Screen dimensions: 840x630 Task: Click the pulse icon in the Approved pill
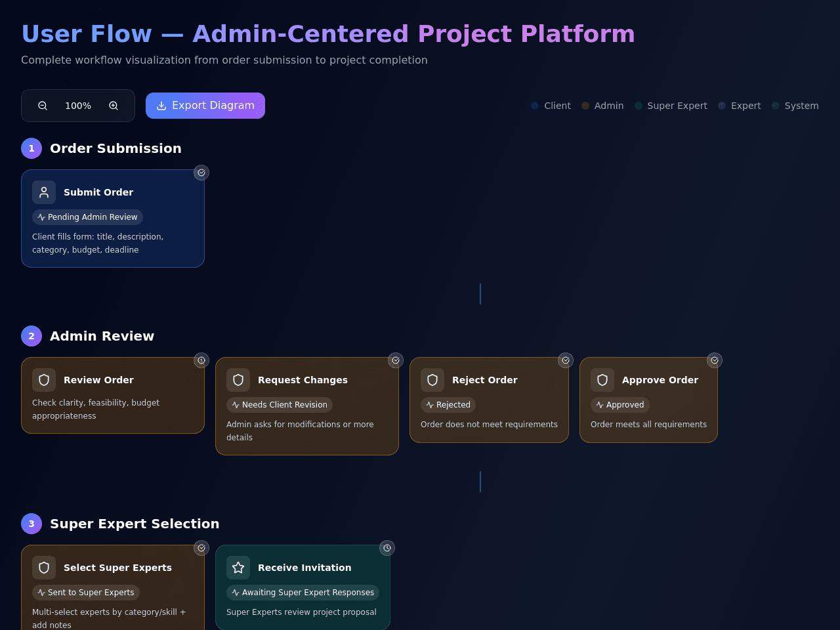[600, 405]
